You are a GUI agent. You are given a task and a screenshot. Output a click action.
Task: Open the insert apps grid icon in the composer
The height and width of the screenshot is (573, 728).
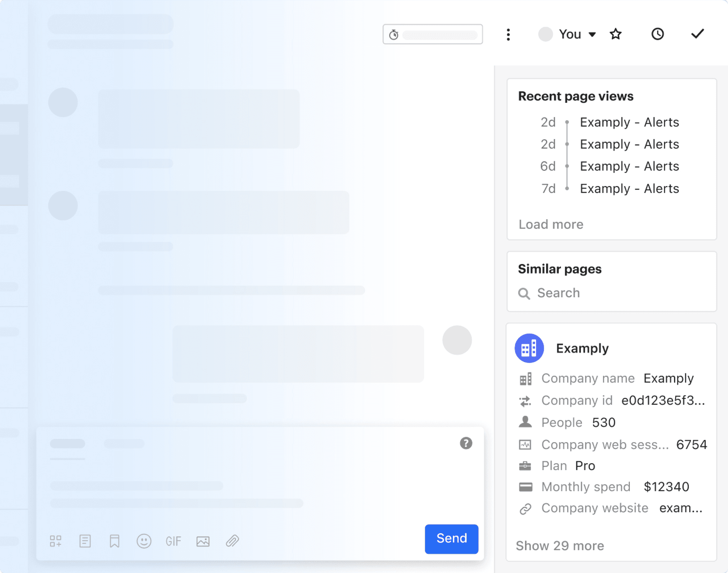pos(55,541)
